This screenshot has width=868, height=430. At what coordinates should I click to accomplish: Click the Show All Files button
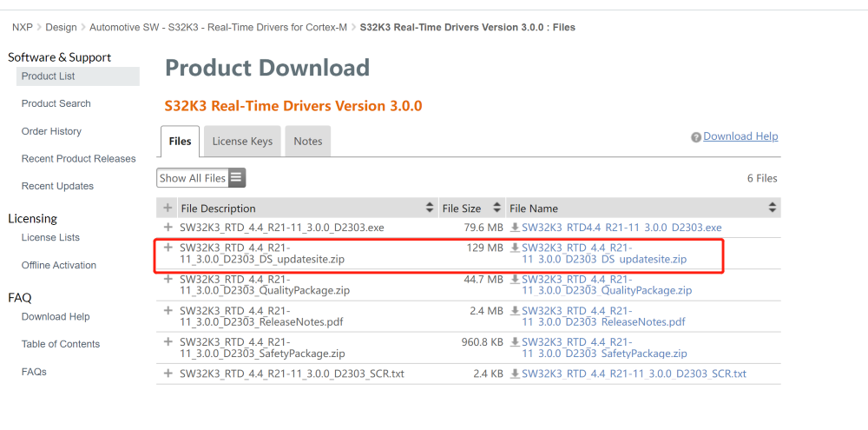coord(201,178)
